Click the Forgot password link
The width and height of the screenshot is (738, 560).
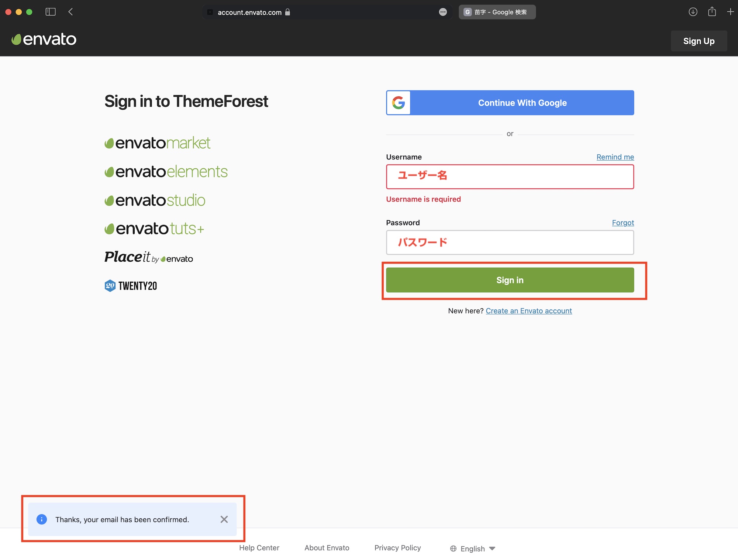click(x=623, y=223)
